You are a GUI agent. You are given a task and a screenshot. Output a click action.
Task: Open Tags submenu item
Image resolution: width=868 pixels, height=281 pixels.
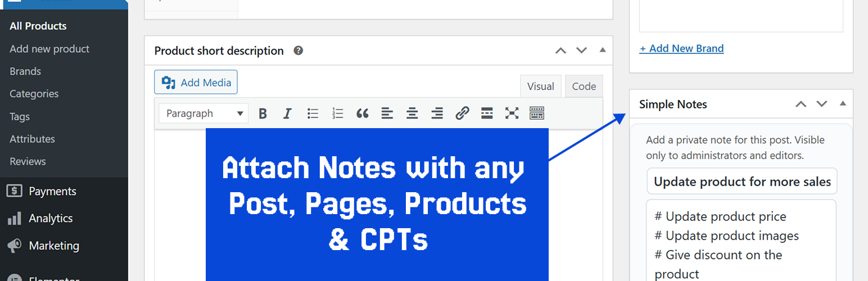20,116
